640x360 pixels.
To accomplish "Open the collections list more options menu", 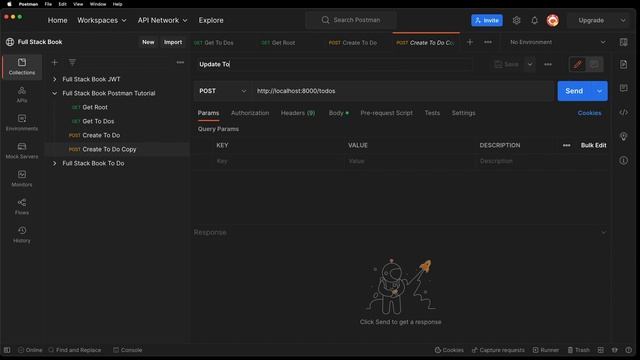I will tap(180, 62).
